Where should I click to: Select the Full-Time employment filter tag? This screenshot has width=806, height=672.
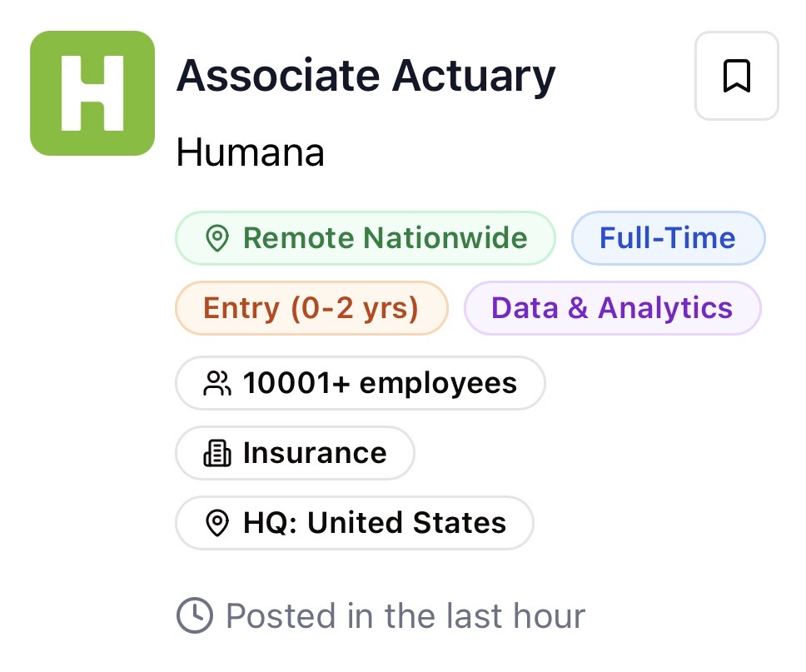click(668, 238)
